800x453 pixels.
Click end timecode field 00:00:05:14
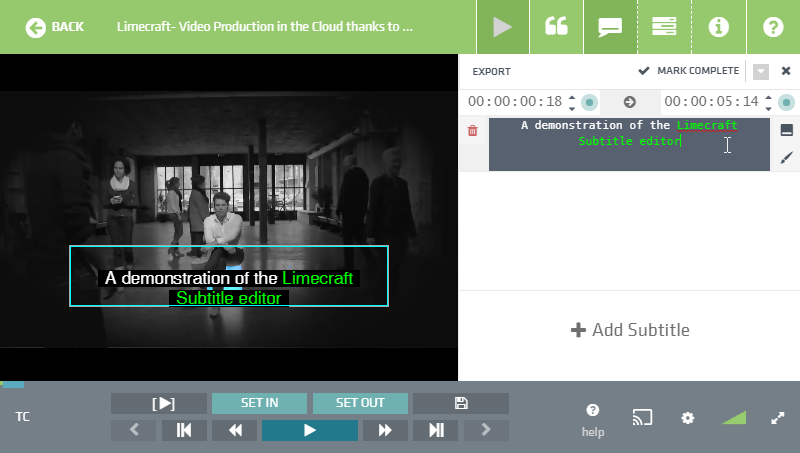tap(711, 102)
